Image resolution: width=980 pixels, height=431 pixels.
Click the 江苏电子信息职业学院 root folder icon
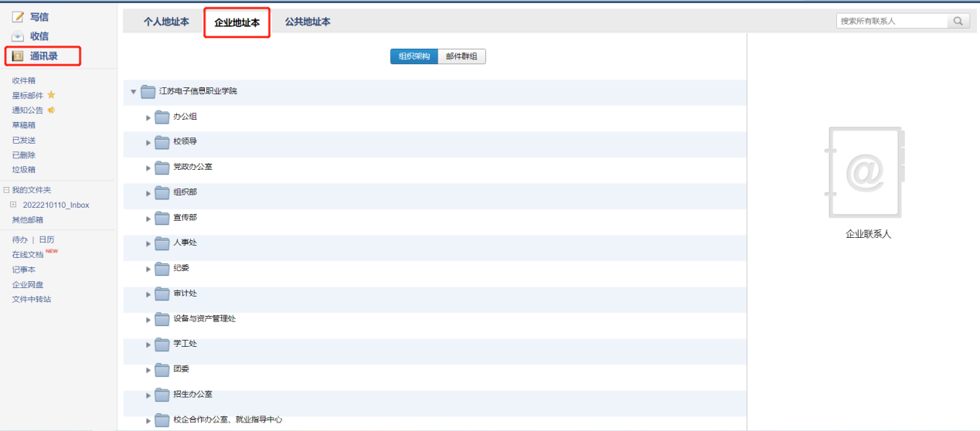tap(148, 92)
